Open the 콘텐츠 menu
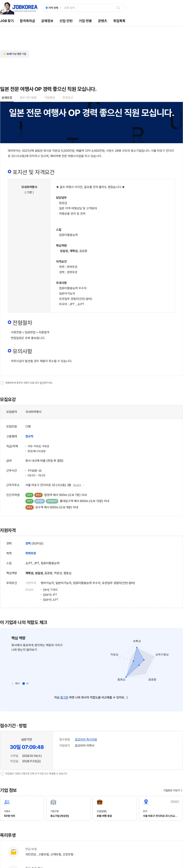Viewport: 183px width, 868px height. (x=102, y=21)
